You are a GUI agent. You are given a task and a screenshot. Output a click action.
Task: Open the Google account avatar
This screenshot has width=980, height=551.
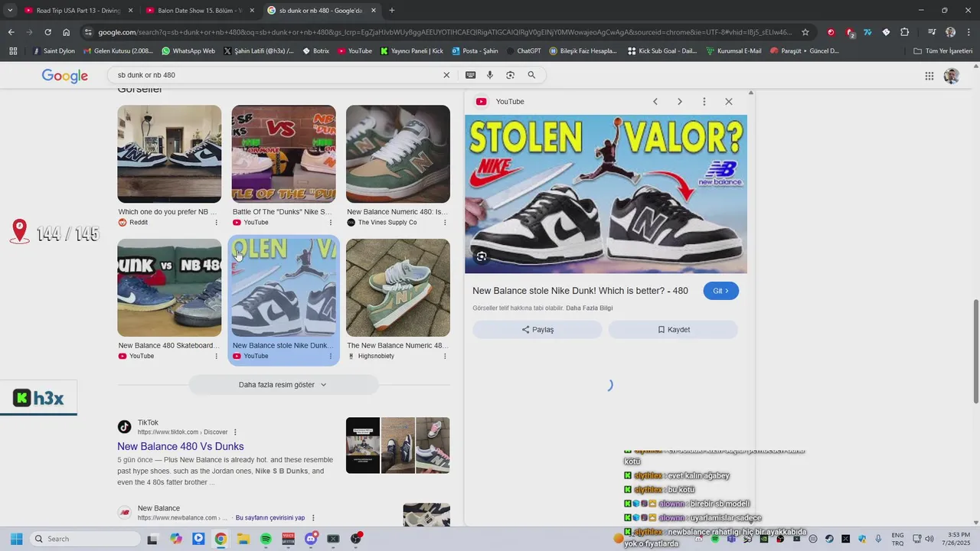point(952,76)
